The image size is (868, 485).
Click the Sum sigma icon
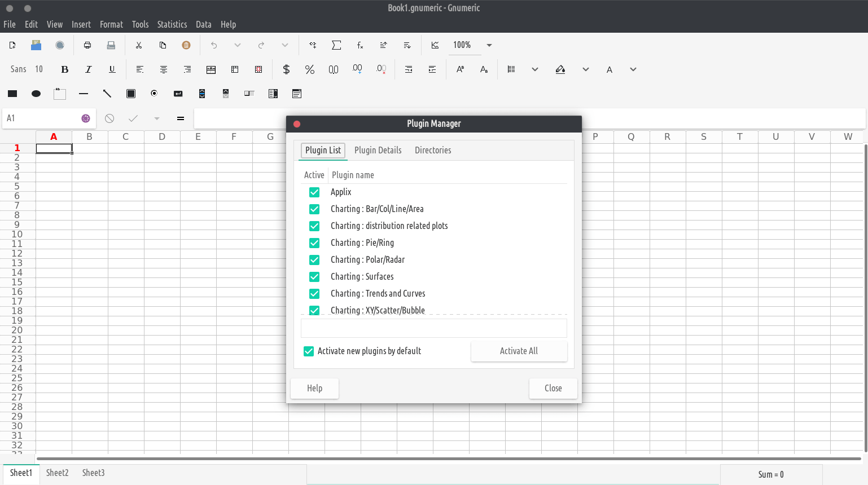[336, 45]
